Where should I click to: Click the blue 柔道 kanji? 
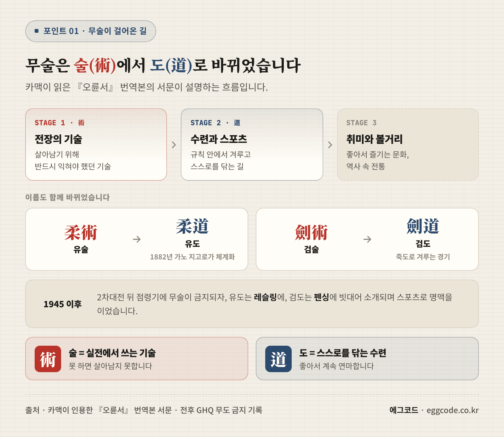[192, 227]
